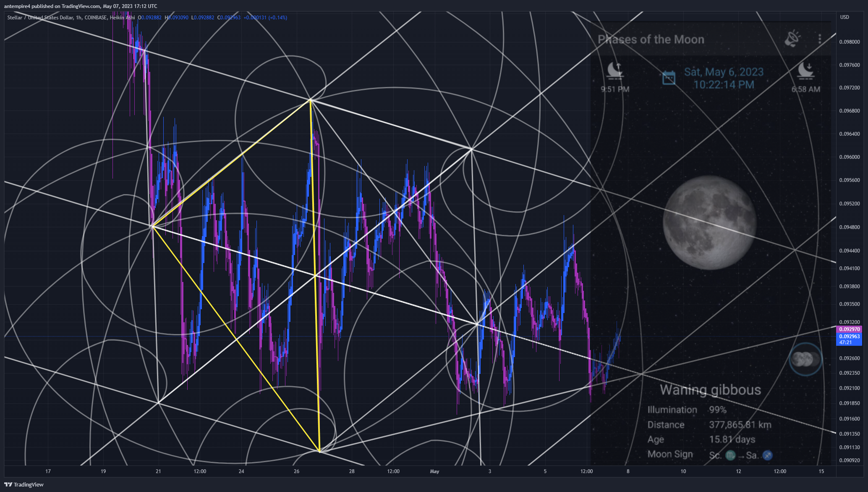Click the 47:21 candle countdown label

click(x=845, y=342)
